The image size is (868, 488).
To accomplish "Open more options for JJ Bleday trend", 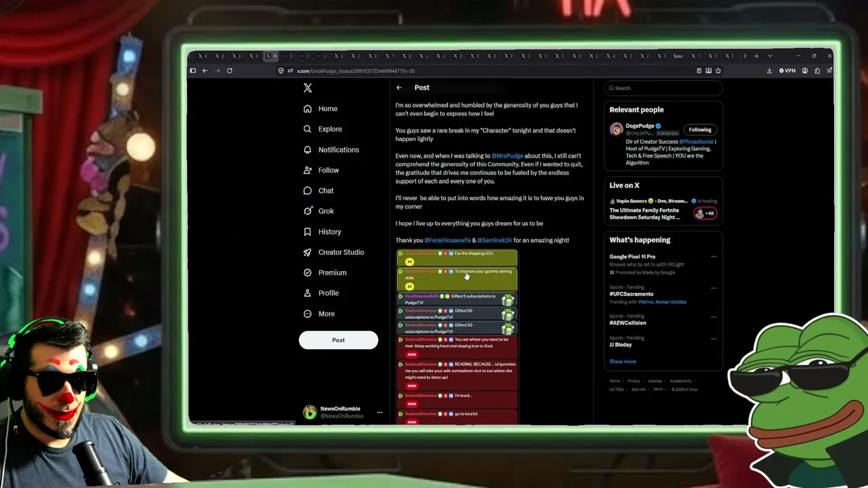I will click(x=713, y=338).
